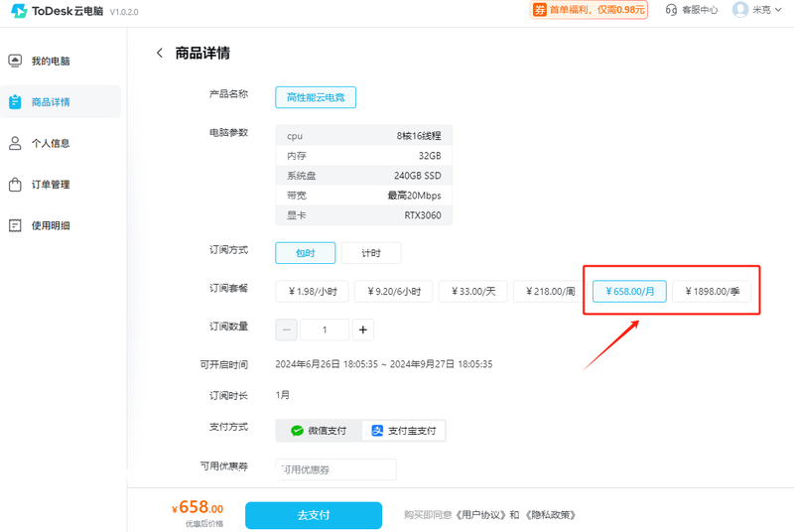Click the 个人信息 person icon
The width and height of the screenshot is (794, 532).
point(15,143)
